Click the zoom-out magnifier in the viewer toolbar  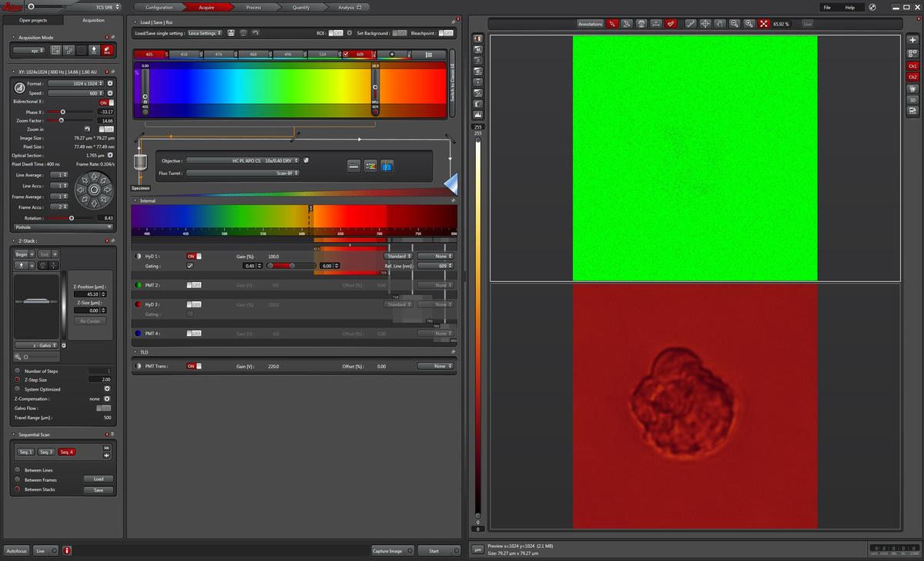click(735, 24)
